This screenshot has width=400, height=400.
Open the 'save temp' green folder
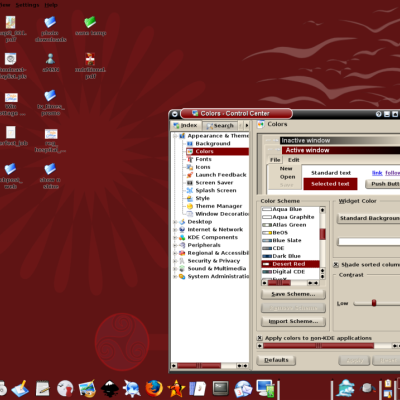[90, 26]
